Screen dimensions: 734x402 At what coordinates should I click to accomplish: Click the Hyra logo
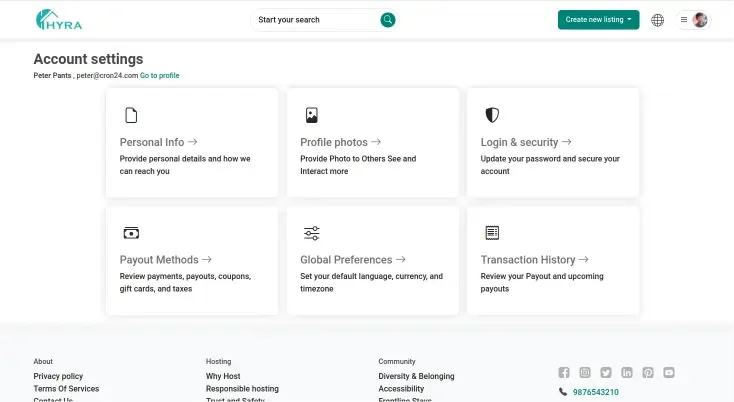point(59,20)
